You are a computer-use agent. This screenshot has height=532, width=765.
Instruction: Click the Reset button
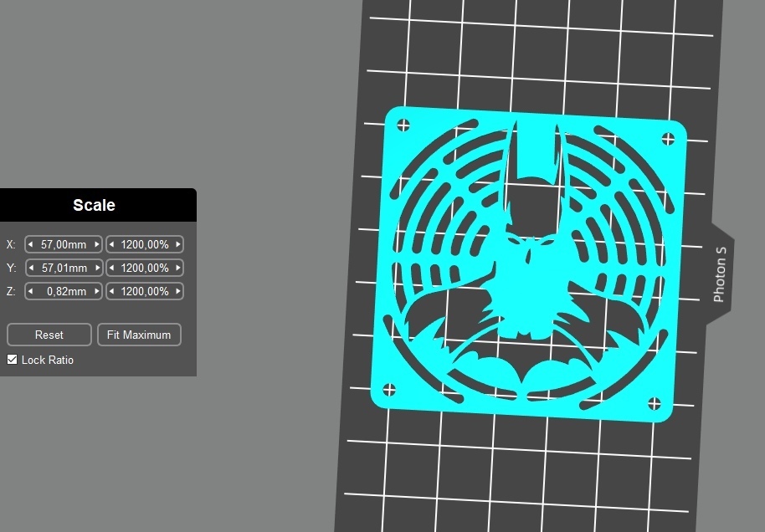pos(49,335)
